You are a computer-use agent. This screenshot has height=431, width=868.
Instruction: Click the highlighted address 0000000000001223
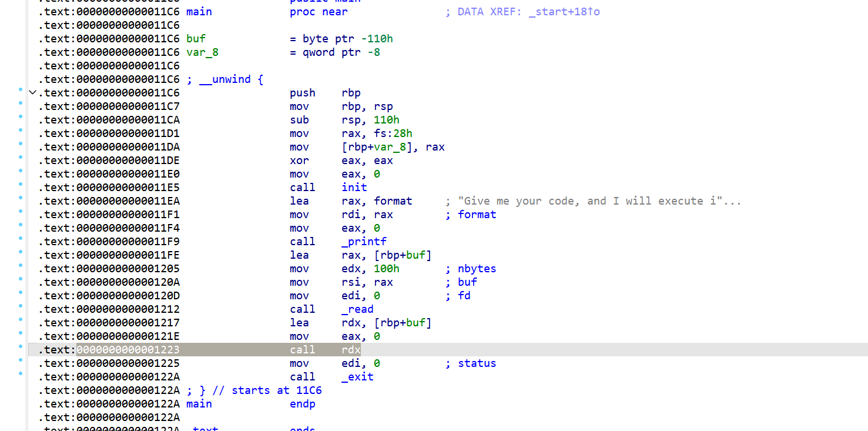pyautogui.click(x=128, y=350)
